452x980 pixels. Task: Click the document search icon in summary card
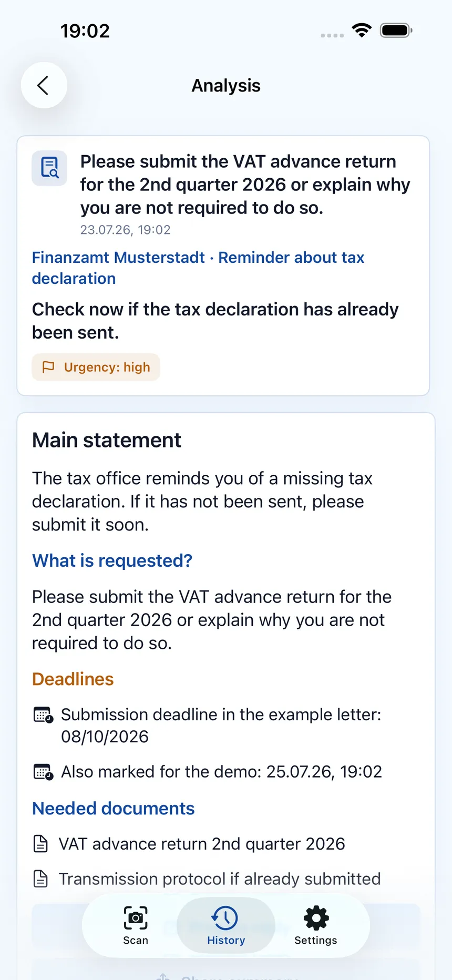click(x=49, y=168)
